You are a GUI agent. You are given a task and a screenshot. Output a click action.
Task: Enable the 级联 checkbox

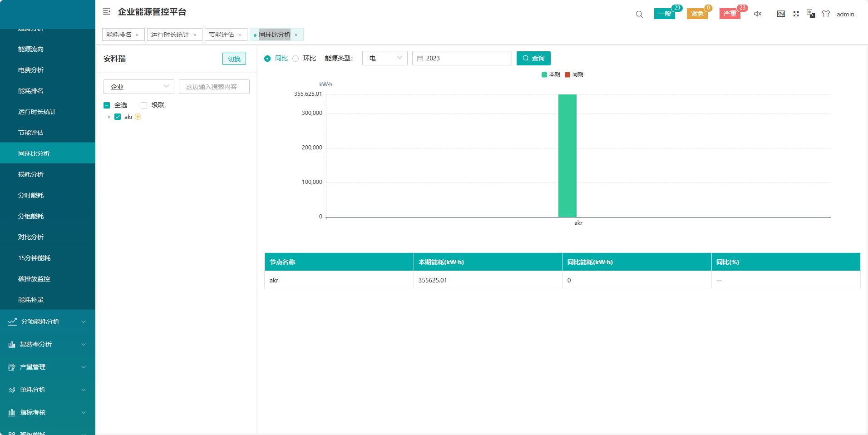tap(144, 105)
